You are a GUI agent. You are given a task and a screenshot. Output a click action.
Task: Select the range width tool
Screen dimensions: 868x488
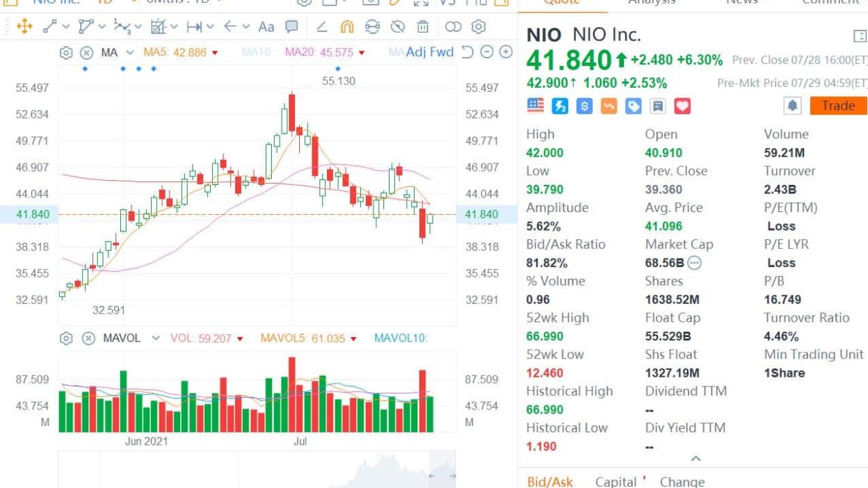[194, 27]
